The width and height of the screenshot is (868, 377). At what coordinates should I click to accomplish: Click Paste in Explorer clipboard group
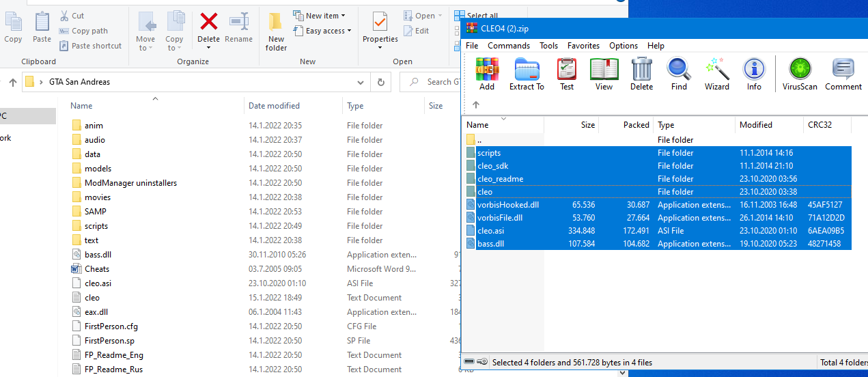tap(42, 27)
